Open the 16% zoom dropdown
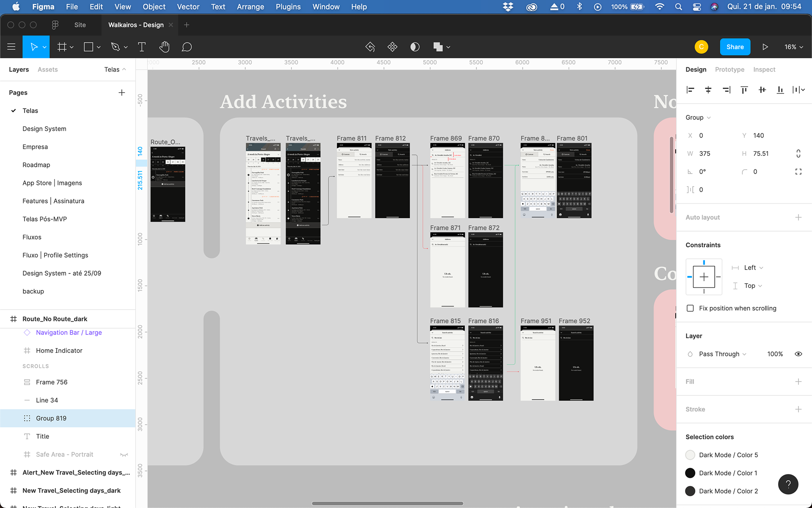The width and height of the screenshot is (812, 508). (x=794, y=47)
